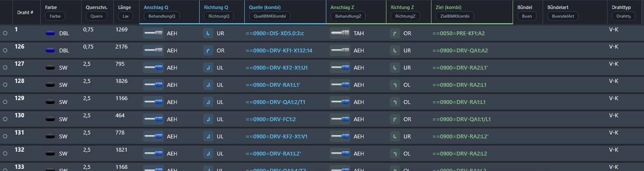Click the BehandlungQ filter field

(162, 16)
